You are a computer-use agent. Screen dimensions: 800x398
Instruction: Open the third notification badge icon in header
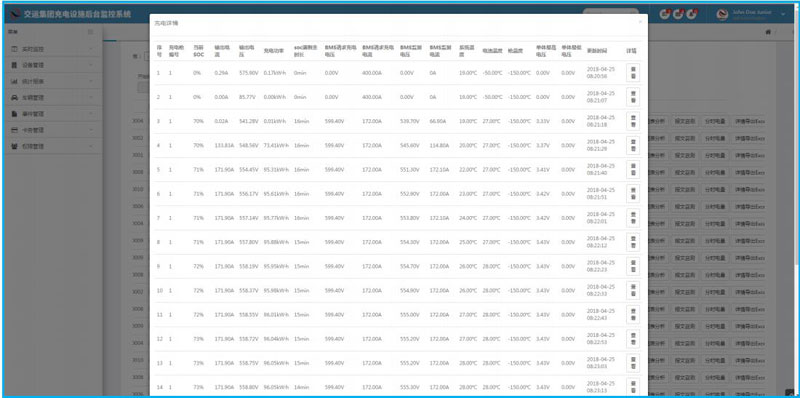[x=691, y=14]
